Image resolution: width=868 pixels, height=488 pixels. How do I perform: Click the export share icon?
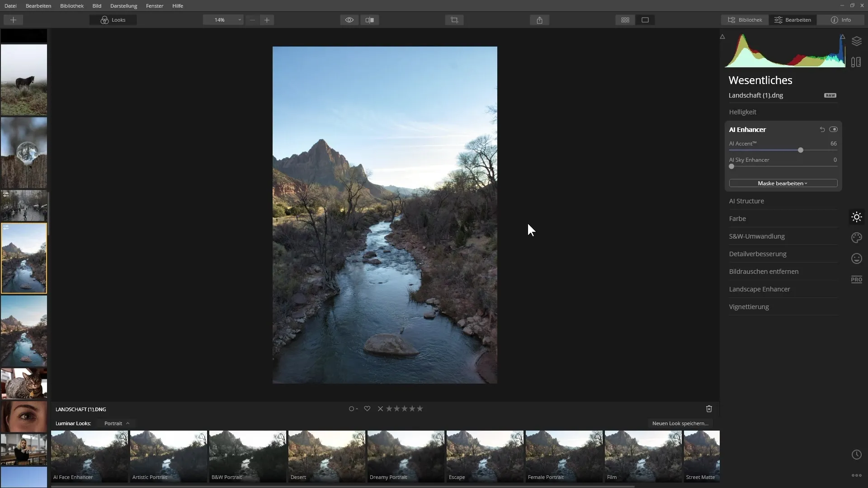539,20
